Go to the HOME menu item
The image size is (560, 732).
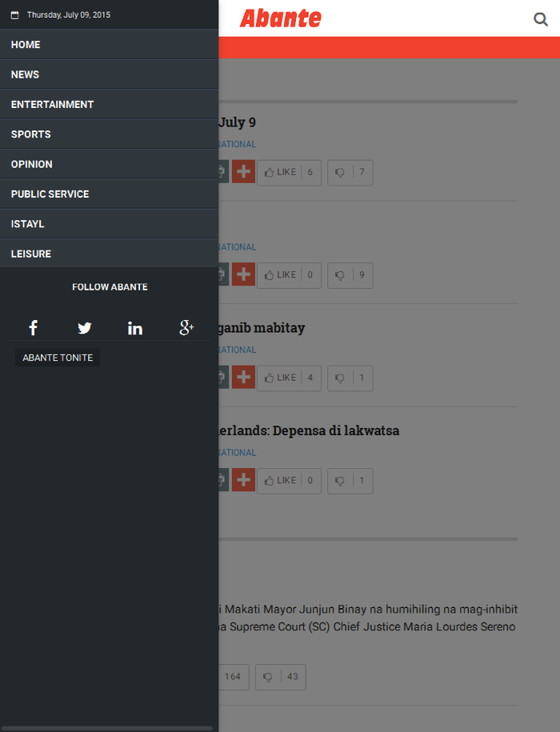click(x=109, y=45)
